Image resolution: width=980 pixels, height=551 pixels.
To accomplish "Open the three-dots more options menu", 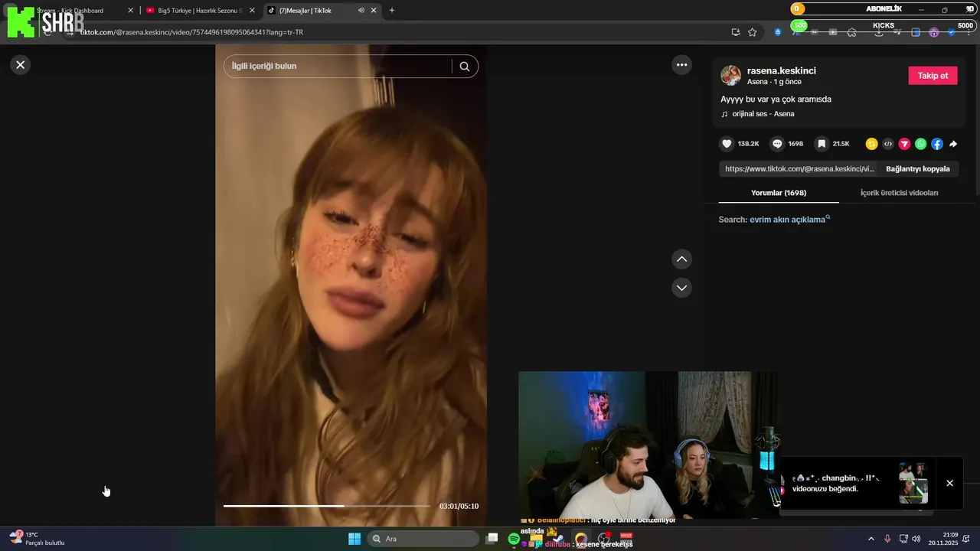I will (x=682, y=65).
